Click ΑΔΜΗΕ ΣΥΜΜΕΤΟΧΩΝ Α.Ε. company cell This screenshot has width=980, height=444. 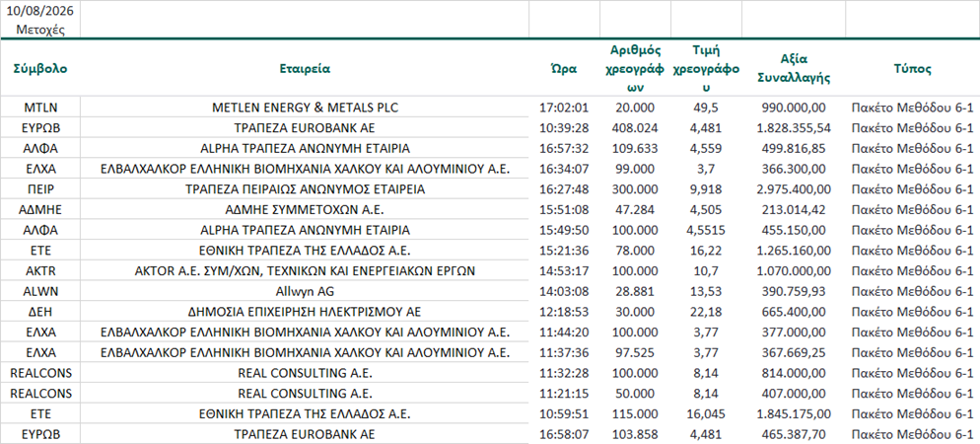click(x=305, y=209)
